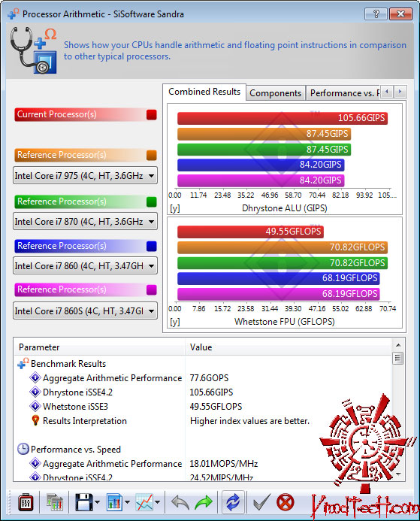
Task: Click the results list scroll up arrow
Action: (398, 345)
